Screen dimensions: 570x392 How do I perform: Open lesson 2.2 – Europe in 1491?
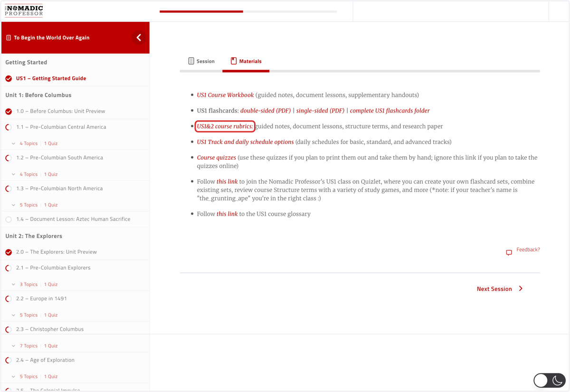pyautogui.click(x=41, y=298)
